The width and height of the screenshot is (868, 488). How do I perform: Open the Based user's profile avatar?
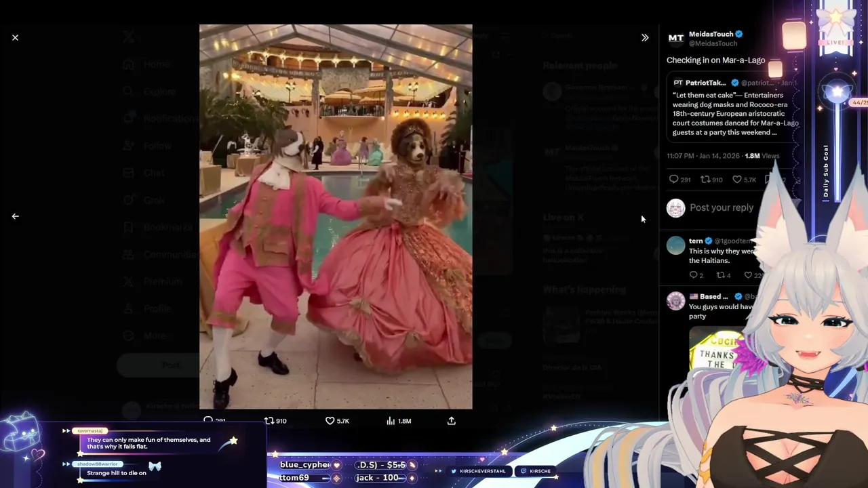point(675,301)
